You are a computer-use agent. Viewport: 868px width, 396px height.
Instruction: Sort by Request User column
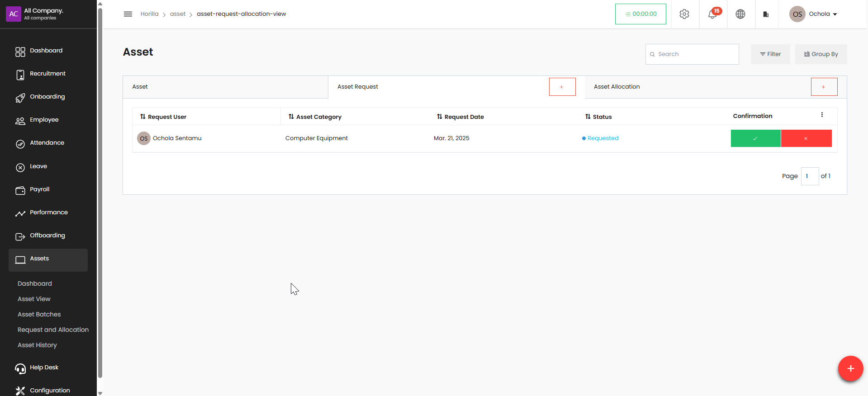pos(163,117)
